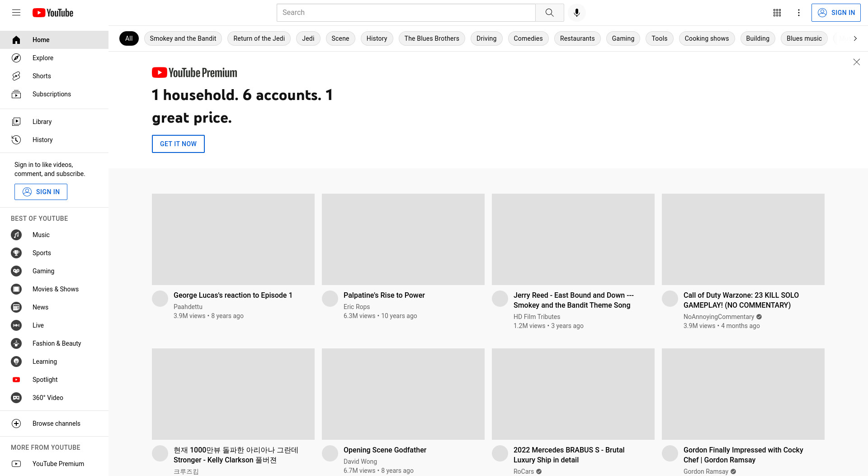868x476 pixels.
Task: Open NoAnnoyingCommentary channel link
Action: coord(719,317)
